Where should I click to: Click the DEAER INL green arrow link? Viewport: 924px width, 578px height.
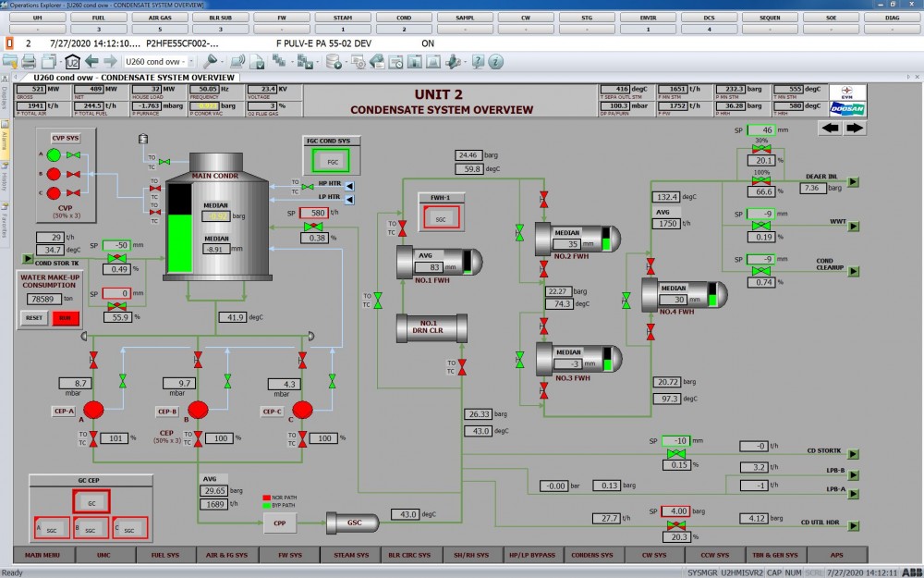tap(853, 183)
